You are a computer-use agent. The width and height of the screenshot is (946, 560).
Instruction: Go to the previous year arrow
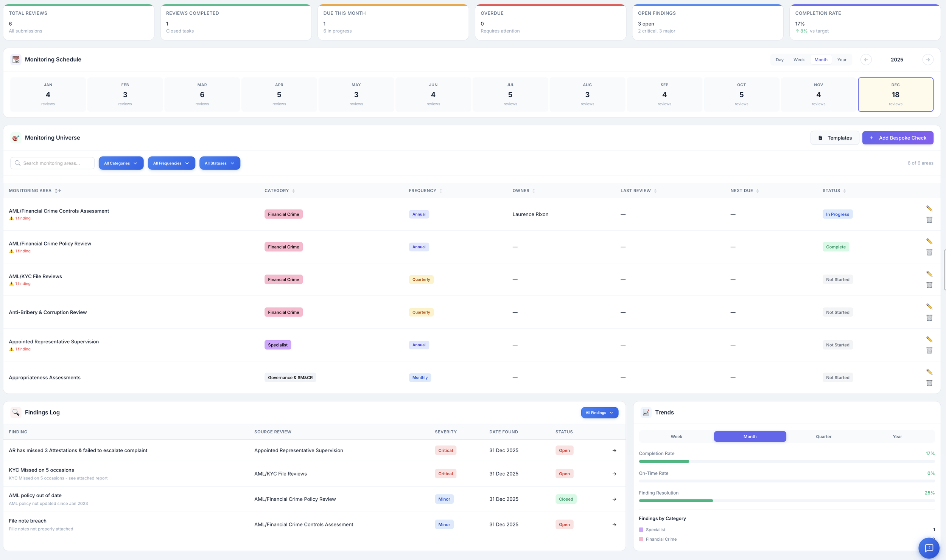click(x=866, y=60)
